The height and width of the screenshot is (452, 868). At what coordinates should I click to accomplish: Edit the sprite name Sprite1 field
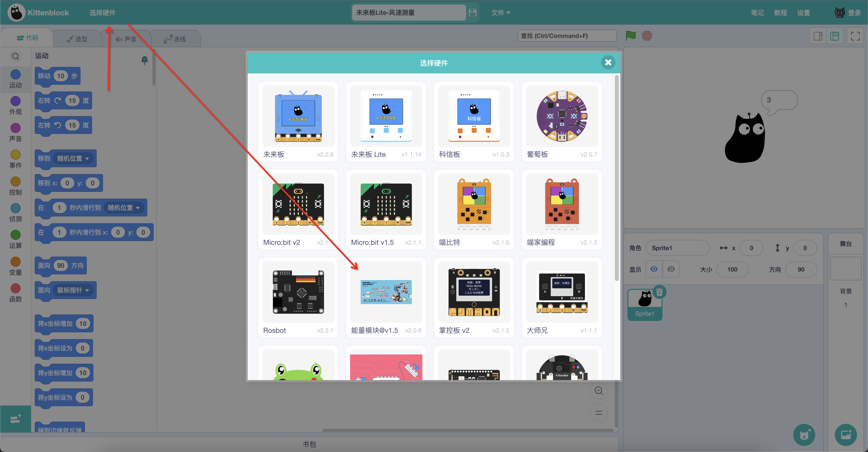pos(677,248)
